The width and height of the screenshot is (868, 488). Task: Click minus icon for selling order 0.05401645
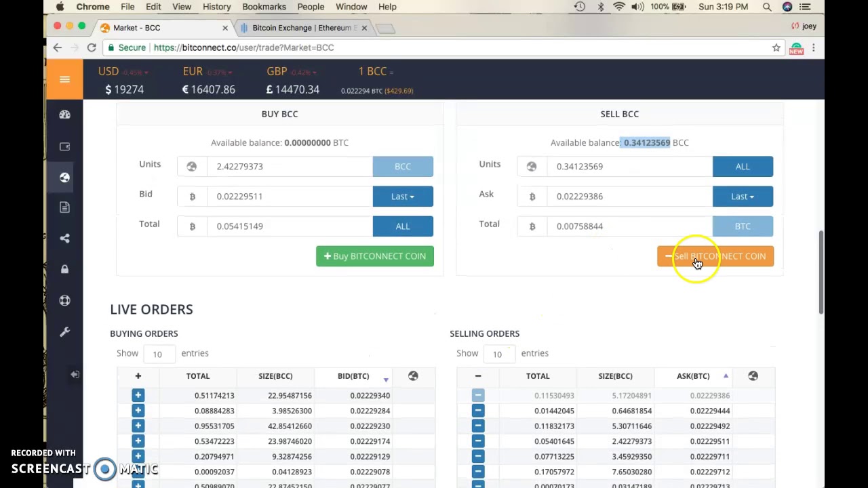click(478, 441)
